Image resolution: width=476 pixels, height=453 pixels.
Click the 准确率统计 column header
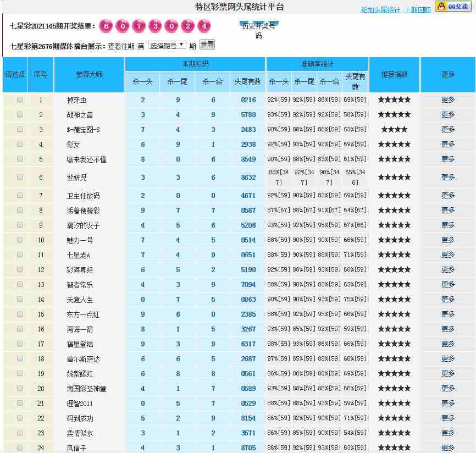pos(317,64)
